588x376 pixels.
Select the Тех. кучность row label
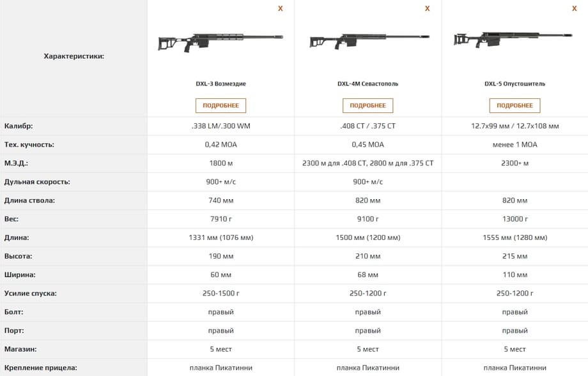click(x=29, y=144)
